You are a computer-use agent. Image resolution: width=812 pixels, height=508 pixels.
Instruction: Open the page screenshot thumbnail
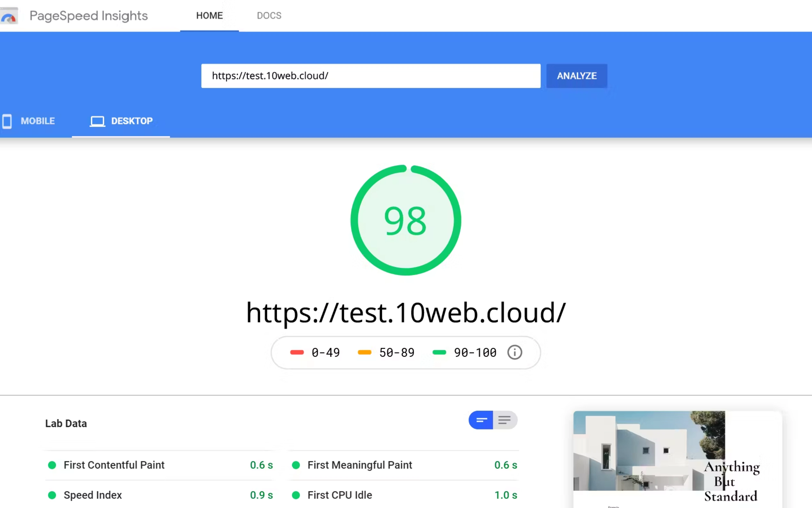(x=677, y=459)
